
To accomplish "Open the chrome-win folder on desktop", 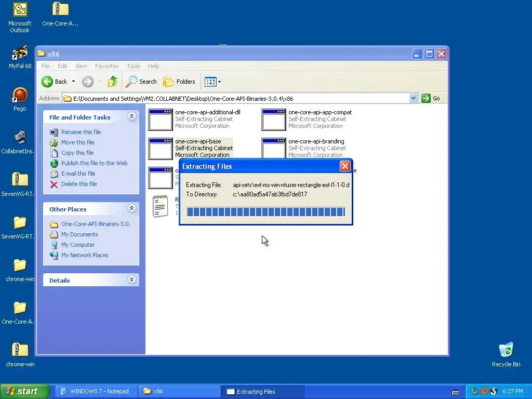I will coord(20,270).
